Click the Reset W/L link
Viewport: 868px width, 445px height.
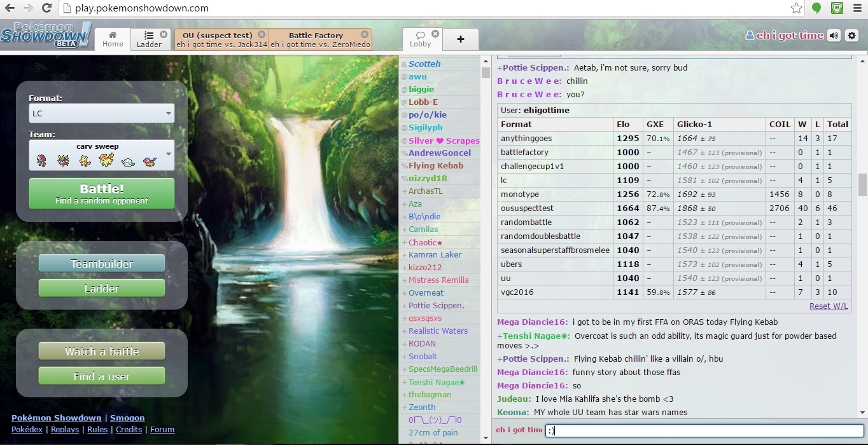tap(828, 306)
